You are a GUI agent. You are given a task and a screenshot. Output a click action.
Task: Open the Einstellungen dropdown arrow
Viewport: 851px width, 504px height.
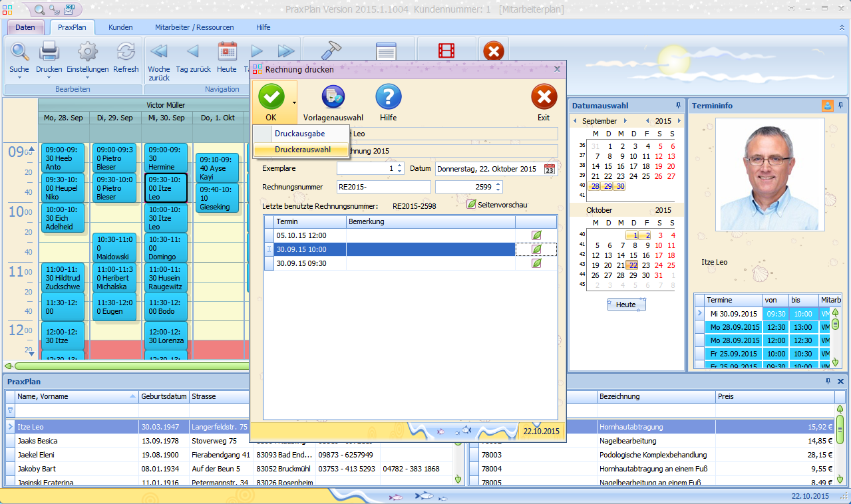87,78
